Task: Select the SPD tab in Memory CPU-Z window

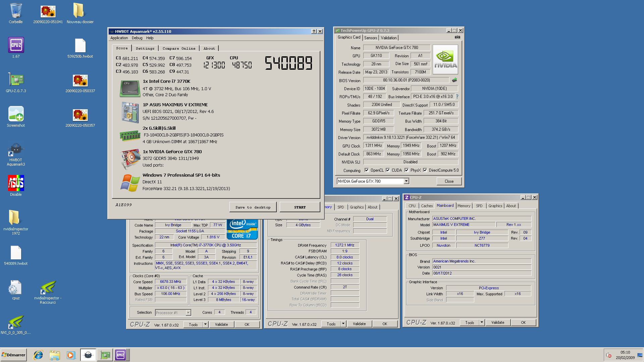Action: click(x=340, y=207)
